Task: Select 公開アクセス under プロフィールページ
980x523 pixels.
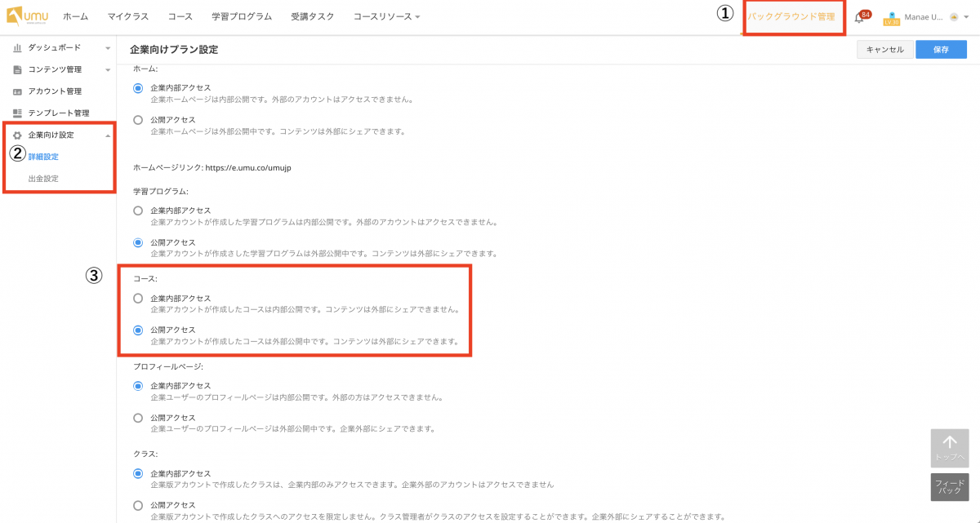Action: point(138,418)
